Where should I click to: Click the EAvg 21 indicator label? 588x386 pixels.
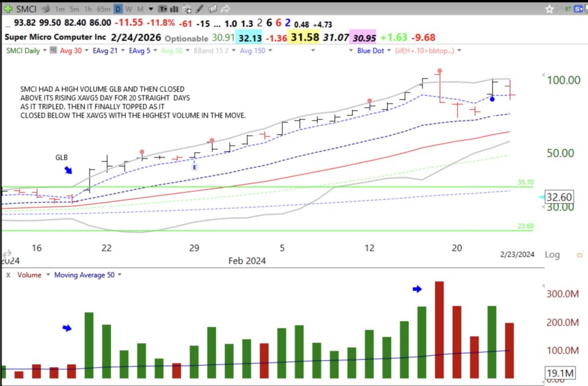coord(106,51)
